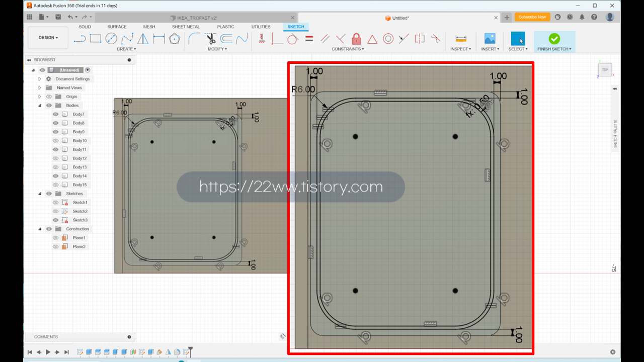
Task: Activate the (Unsaved) component radio button
Action: 88,70
